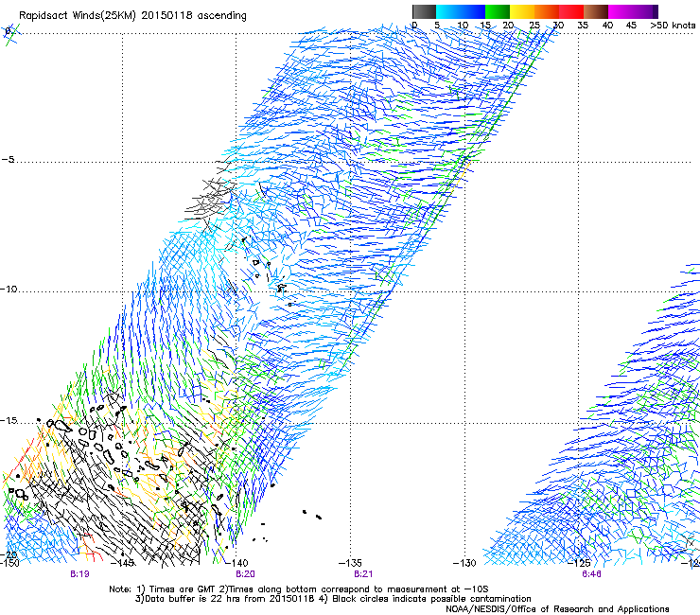The height and width of the screenshot is (615, 700).
Task: Click the latitude axis label '-15'
Action: tap(9, 421)
